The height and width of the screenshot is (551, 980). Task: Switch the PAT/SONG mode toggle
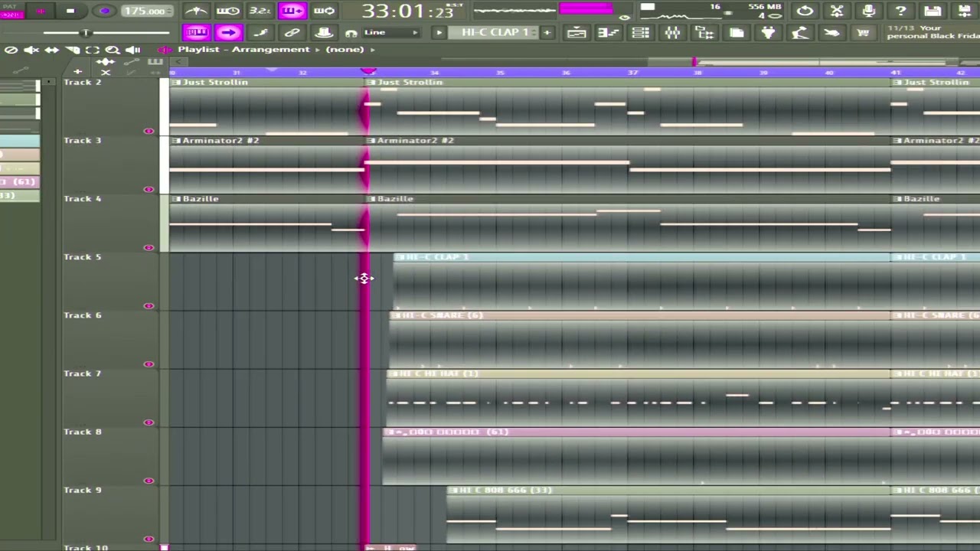pos(12,11)
